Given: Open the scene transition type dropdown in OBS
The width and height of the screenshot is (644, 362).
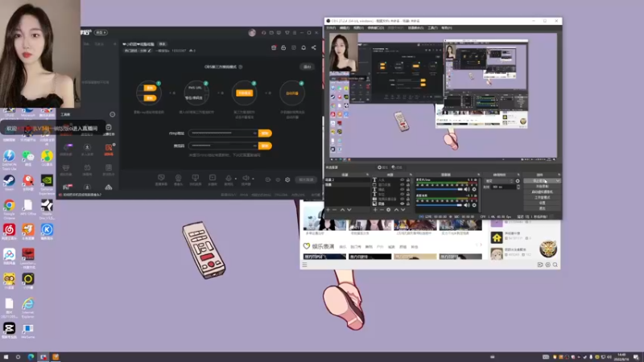Looking at the screenshot, I should tap(499, 181).
